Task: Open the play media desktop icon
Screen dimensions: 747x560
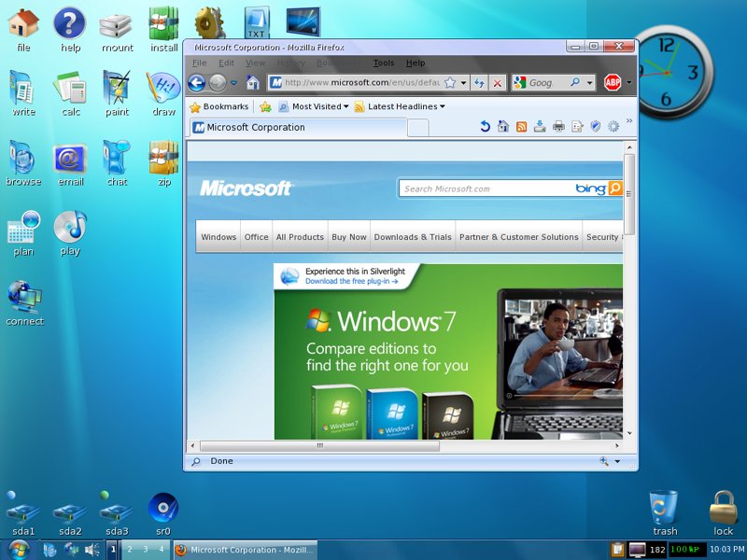Action: [70, 233]
